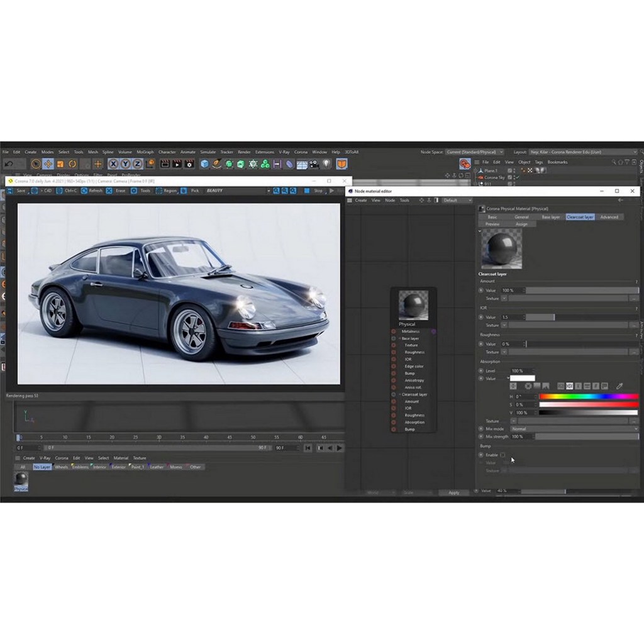
Task: Switch to the Base layer tab
Action: coord(551,217)
